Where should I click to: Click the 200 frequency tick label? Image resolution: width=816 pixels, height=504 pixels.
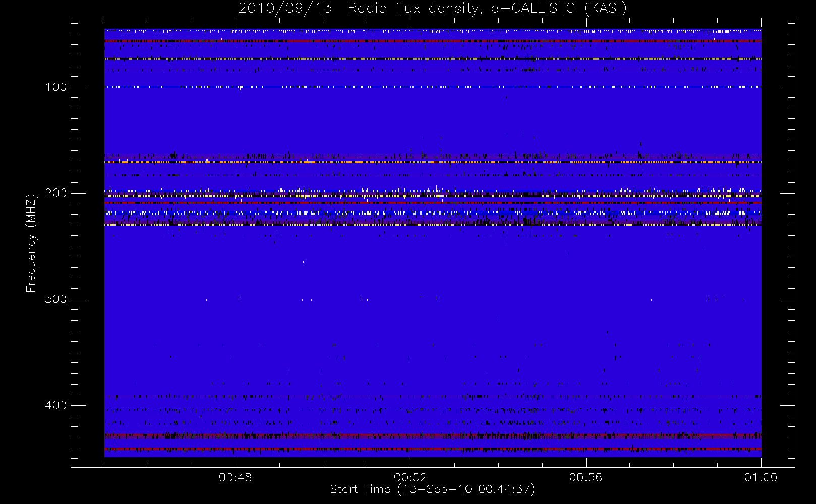[x=56, y=193]
